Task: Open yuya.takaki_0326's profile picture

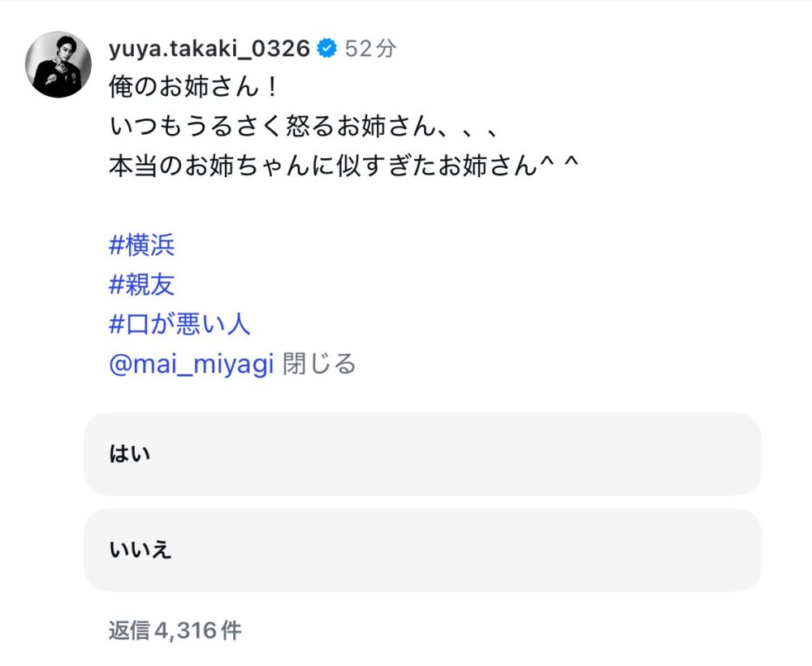Action: tap(58, 65)
